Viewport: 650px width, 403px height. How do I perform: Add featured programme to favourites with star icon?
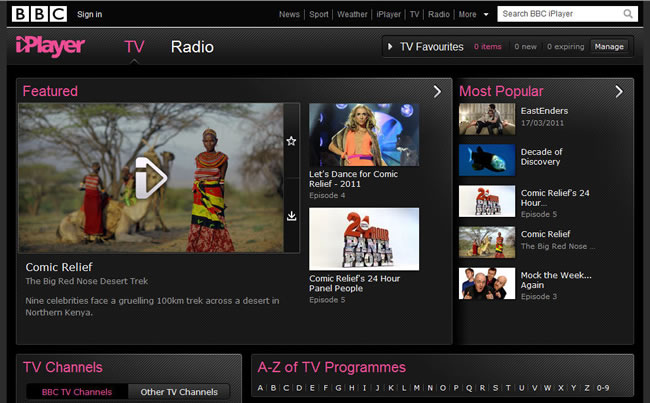pos(291,141)
